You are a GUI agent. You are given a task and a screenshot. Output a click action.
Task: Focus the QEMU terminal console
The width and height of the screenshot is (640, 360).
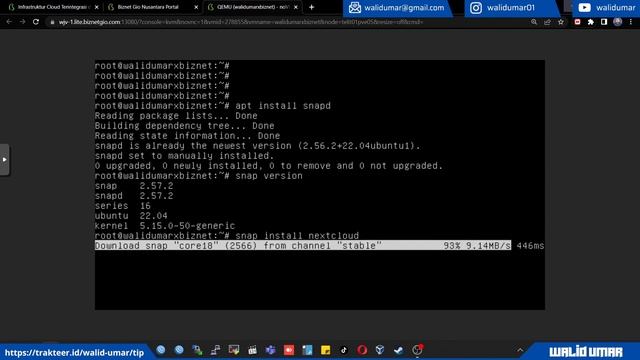320,184
